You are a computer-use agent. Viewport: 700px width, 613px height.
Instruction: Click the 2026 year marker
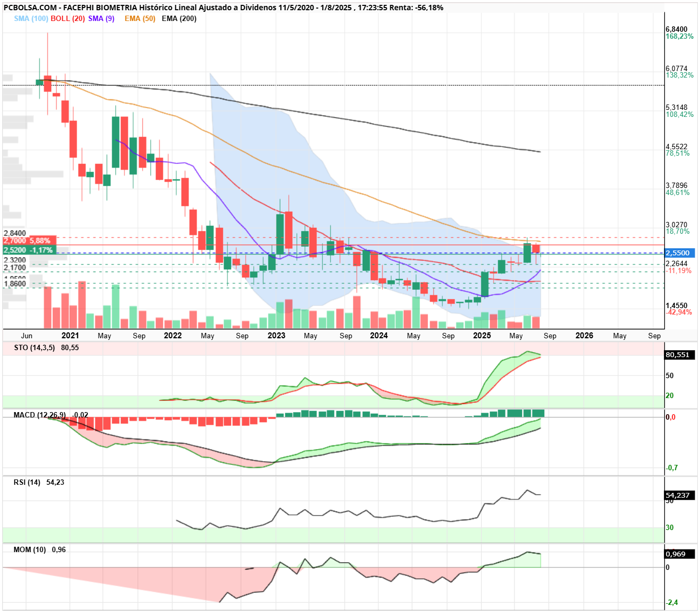(x=585, y=336)
